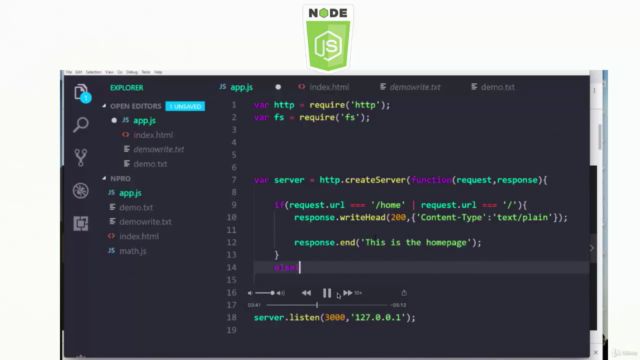The image size is (640, 360).
Task: Open the Debug view bug icon
Action: pos(81,191)
